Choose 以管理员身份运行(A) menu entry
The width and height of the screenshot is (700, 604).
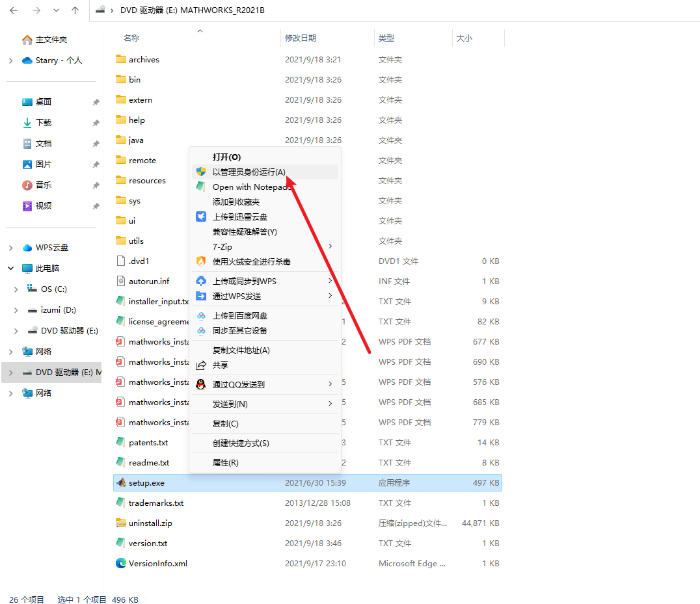[265, 172]
